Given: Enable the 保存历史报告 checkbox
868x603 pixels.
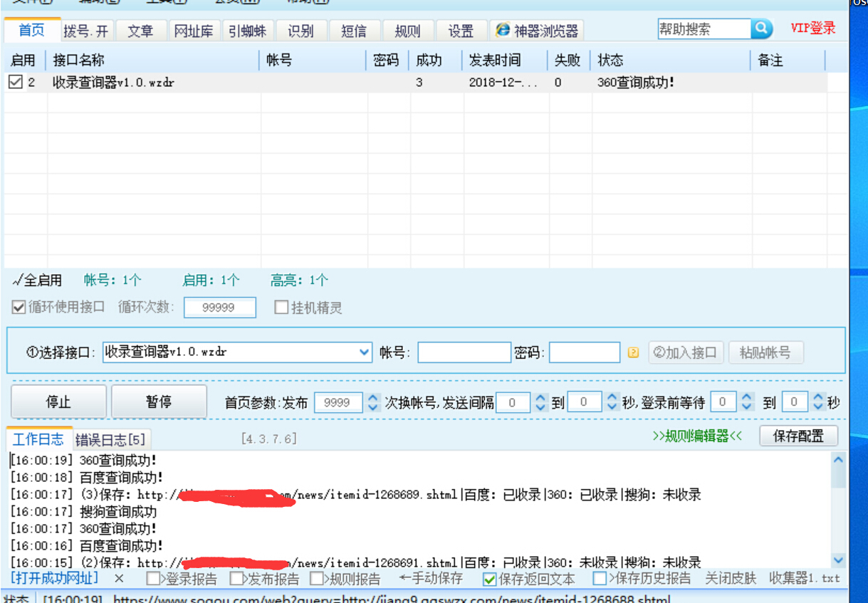Looking at the screenshot, I should (599, 579).
